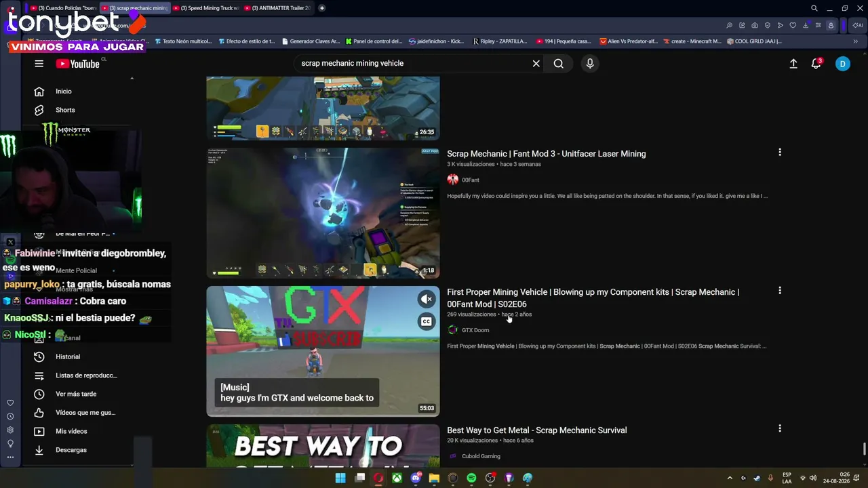Viewport: 868px width, 488px height.
Task: Switch to the Speed Mining Truck tab
Action: tap(205, 8)
